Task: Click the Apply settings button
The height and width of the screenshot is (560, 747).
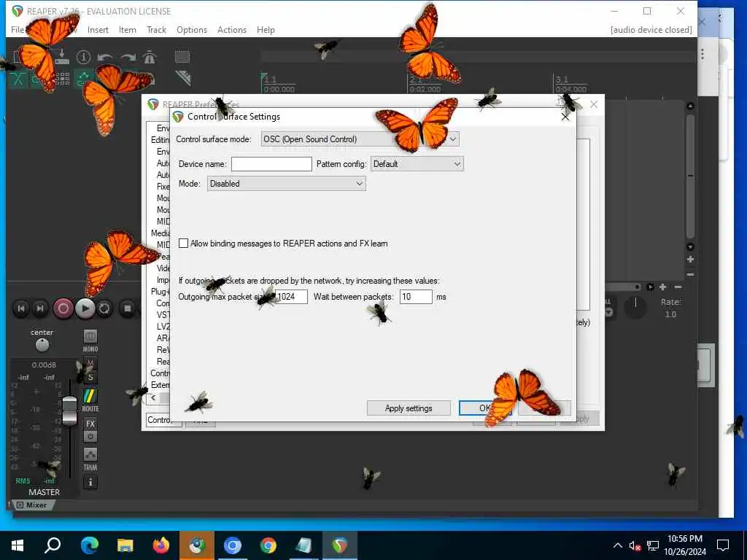Action: tap(409, 408)
